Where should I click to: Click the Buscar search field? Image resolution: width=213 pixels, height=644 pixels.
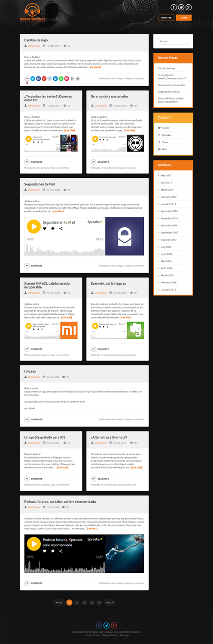173,41
